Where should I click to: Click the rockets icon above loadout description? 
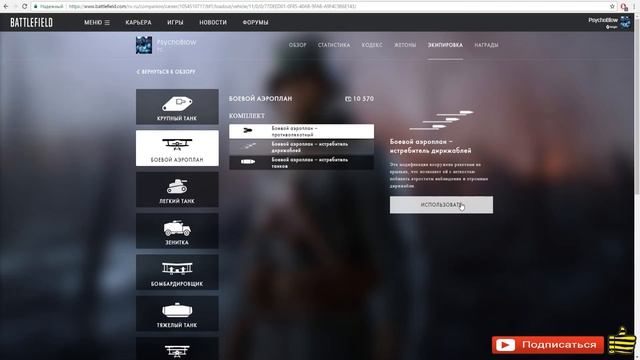441,120
